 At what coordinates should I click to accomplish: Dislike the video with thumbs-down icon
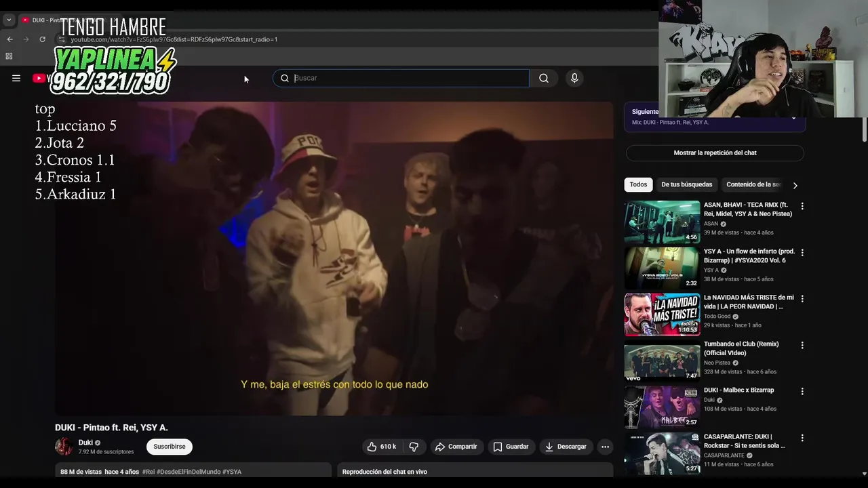tap(414, 447)
